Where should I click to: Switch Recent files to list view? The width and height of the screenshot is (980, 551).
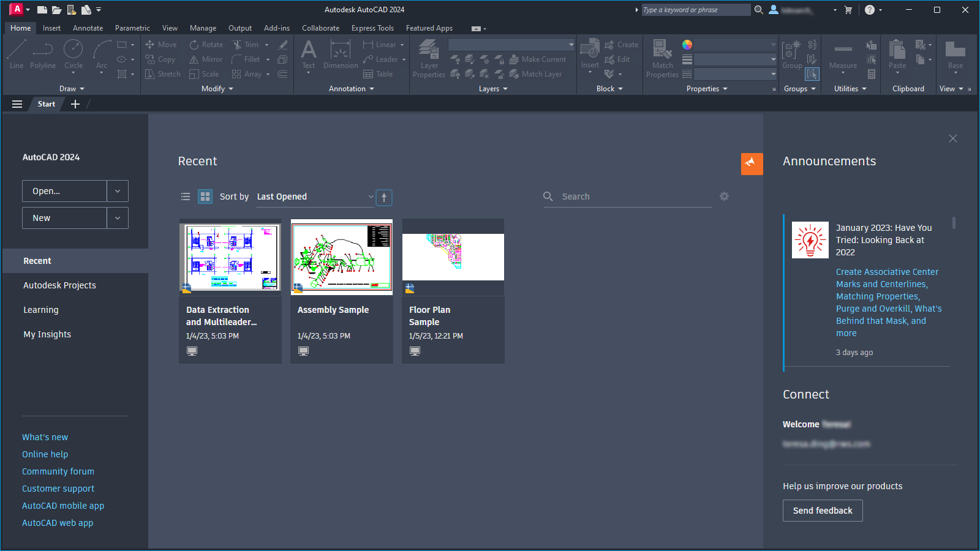[186, 197]
